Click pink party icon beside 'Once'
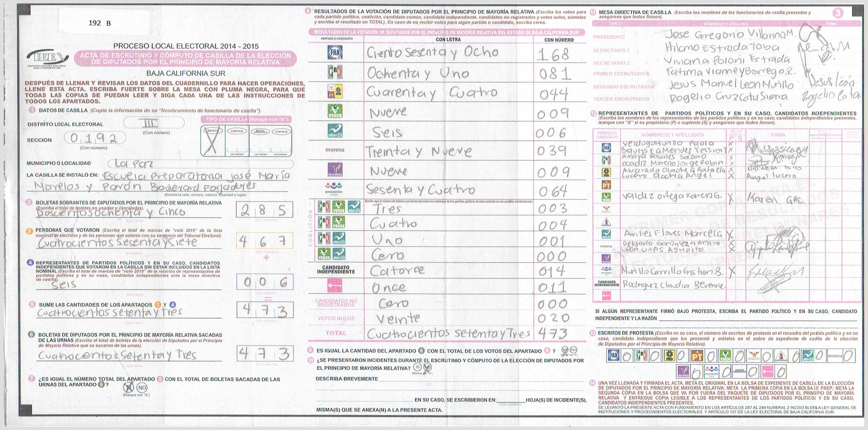The height and width of the screenshot is (430, 868). 335,285
